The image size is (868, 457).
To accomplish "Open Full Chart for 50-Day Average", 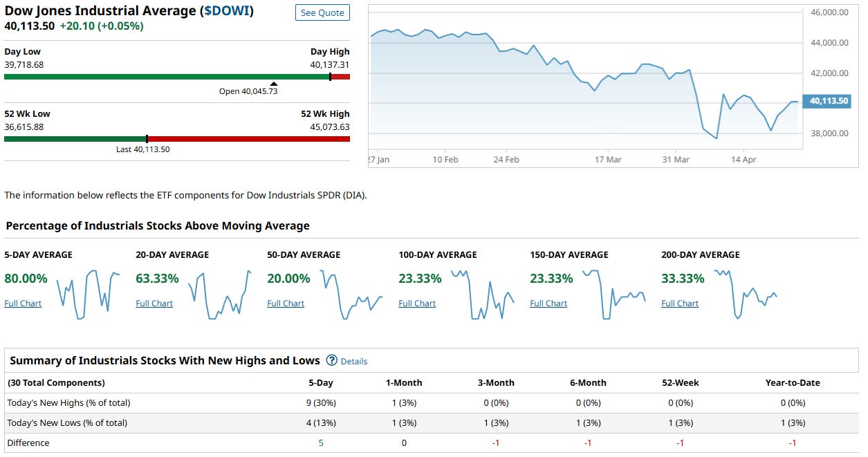I will (x=286, y=304).
